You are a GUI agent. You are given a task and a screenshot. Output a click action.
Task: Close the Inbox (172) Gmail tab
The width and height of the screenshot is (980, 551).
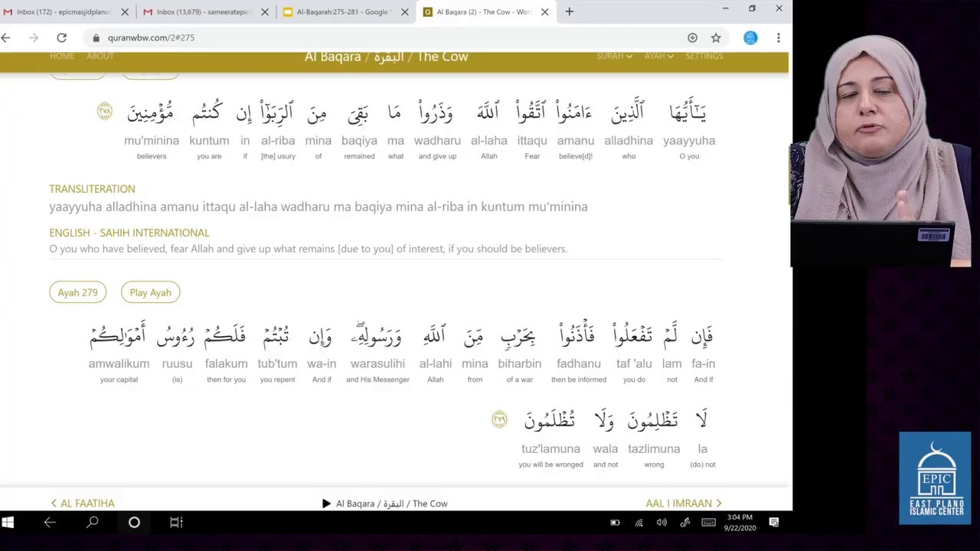[125, 12]
